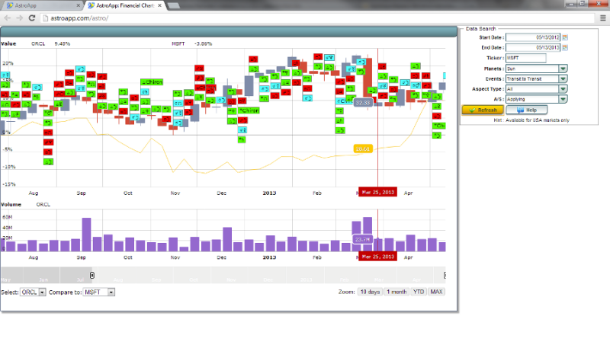Screen dimensions: 610x364
Task: Open the End Date calendar picker
Action: pyautogui.click(x=565, y=47)
